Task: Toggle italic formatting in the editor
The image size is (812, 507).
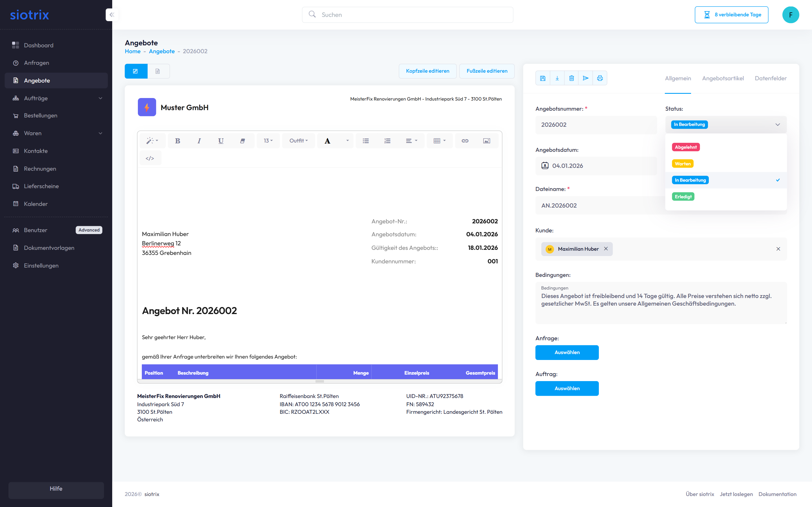Action: pyautogui.click(x=199, y=141)
